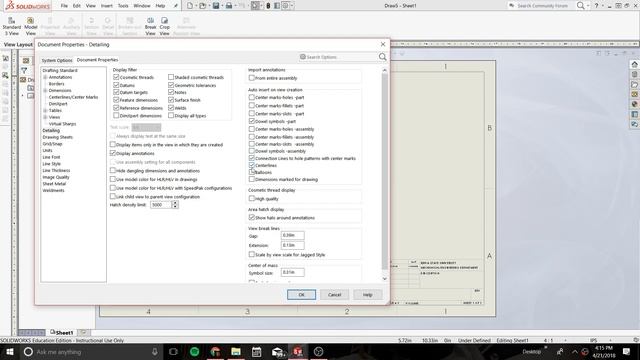Click the dialog Help button
Screen dimensions: 640x360
367,295
